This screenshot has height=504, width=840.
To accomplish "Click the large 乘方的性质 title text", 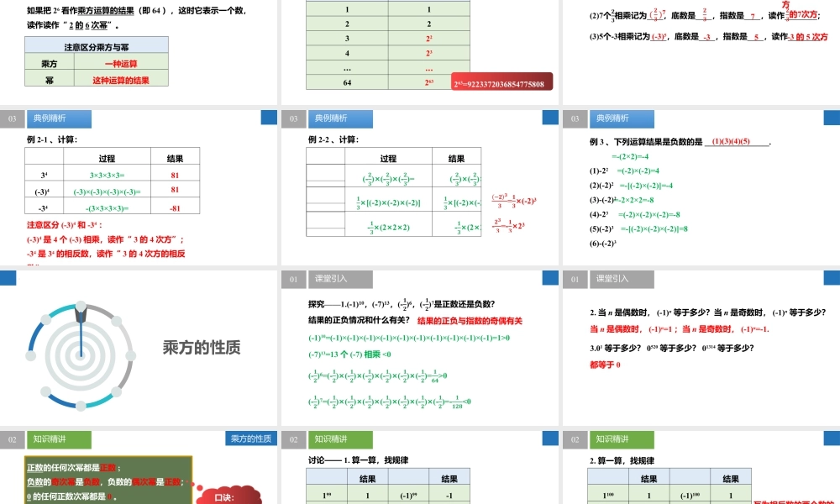I will 202,348.
